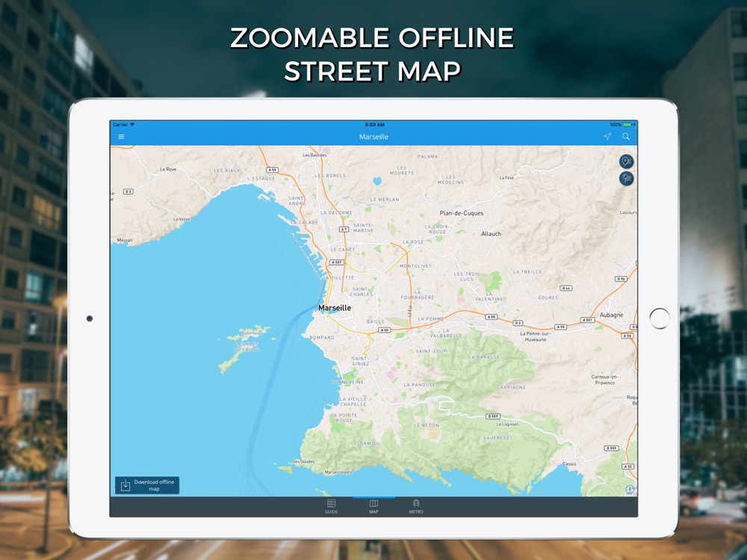Click the BAILLE district label
Viewport: 747px width, 560px height.
(376, 321)
